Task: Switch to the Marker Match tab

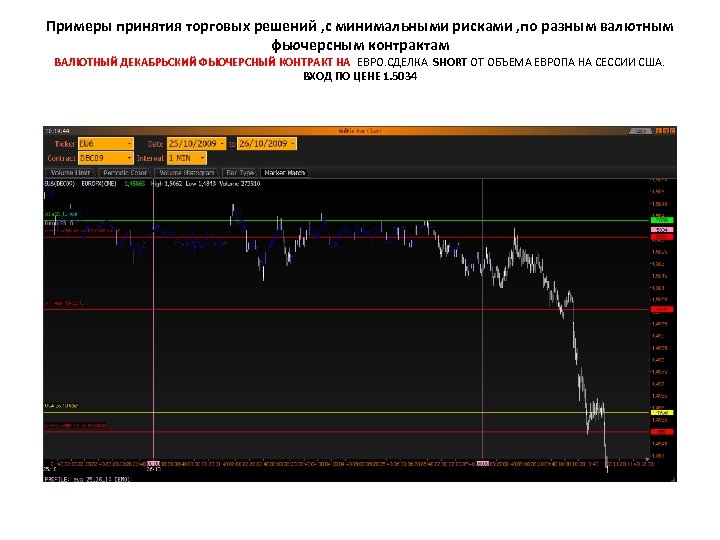Action: pyautogui.click(x=285, y=173)
